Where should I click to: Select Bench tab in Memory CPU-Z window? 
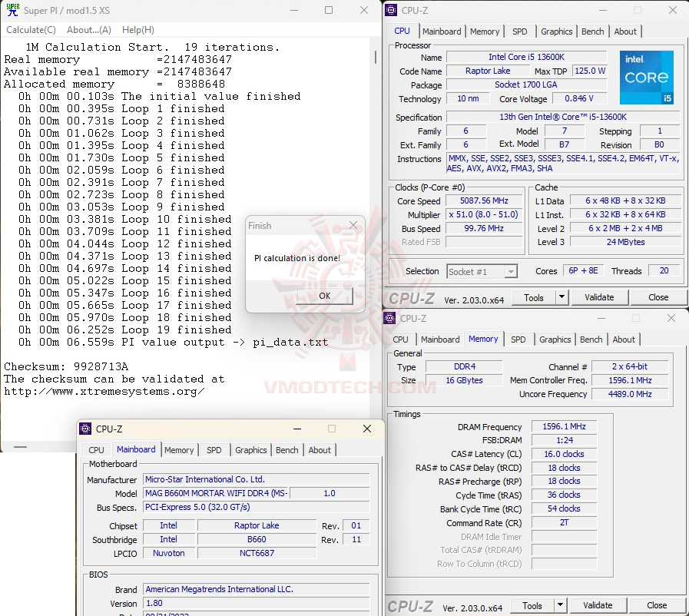click(x=591, y=339)
